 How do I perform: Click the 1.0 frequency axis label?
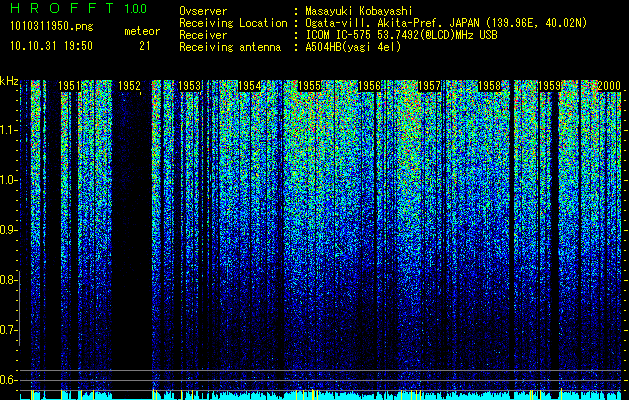coord(9,181)
